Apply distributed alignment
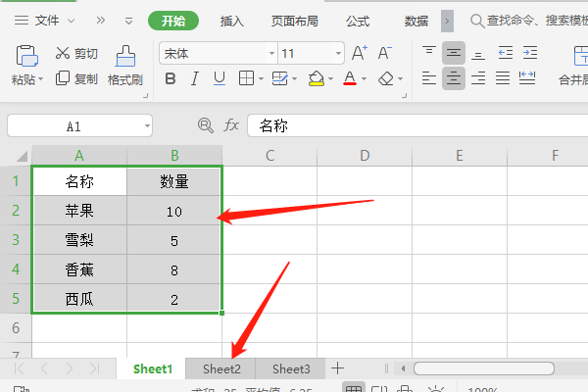 pyautogui.click(x=527, y=78)
